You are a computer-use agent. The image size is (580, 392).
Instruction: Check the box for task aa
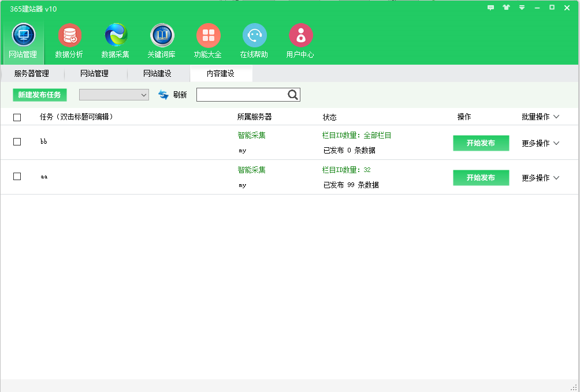17,177
